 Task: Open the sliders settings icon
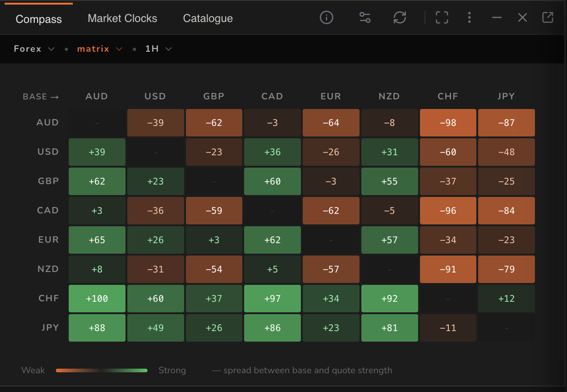click(365, 18)
